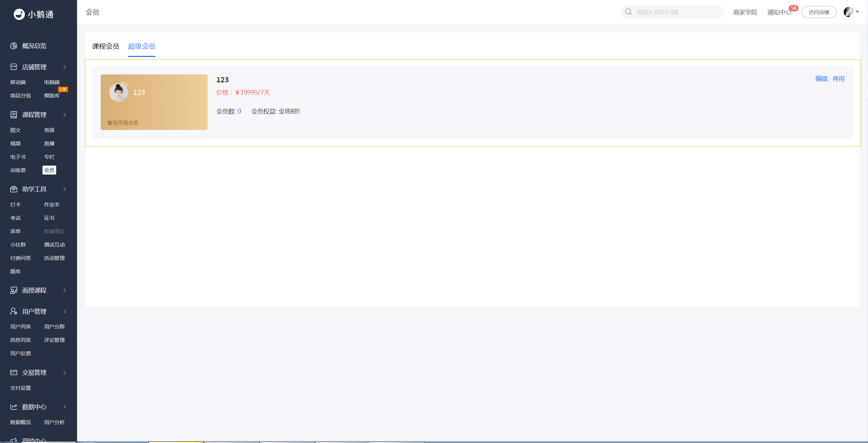Select the 用户管理 user icon
This screenshot has height=443, width=868.
coord(14,311)
